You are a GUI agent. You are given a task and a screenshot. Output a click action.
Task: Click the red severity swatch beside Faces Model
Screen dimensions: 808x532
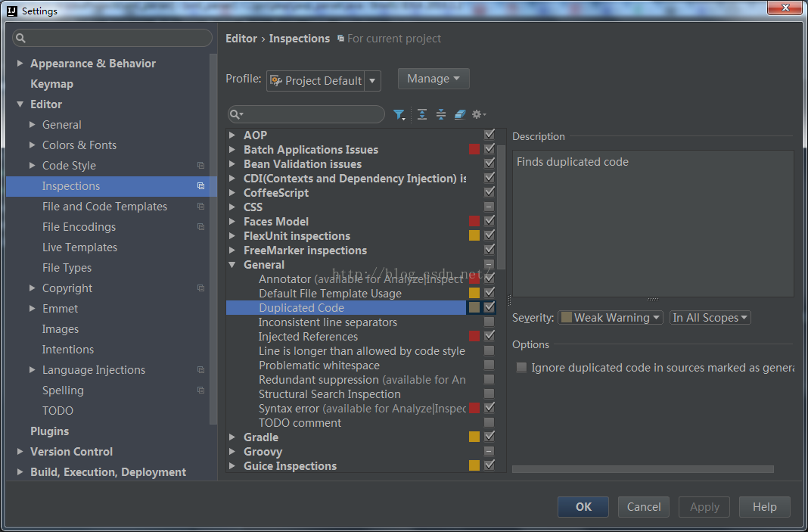(474, 221)
